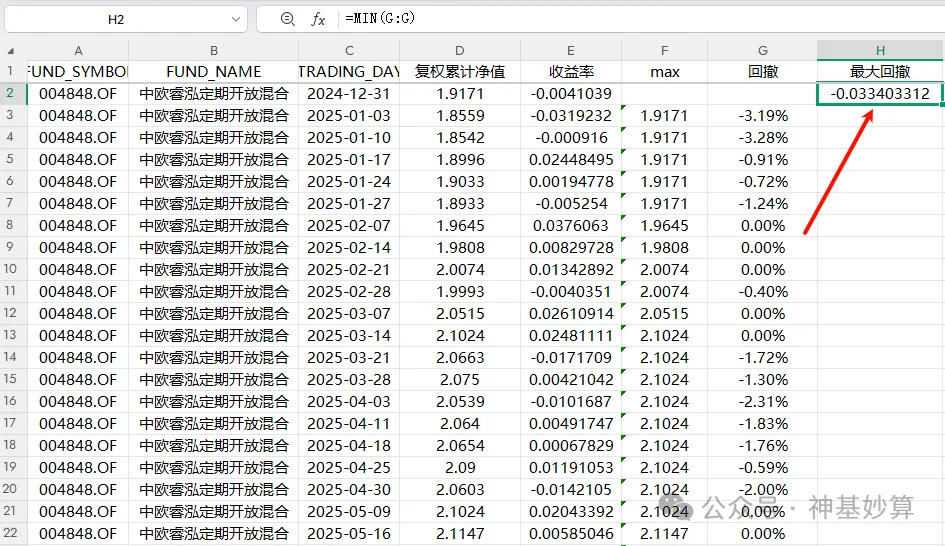Click the return cell -0.0171709
The image size is (945, 546).
[571, 358]
